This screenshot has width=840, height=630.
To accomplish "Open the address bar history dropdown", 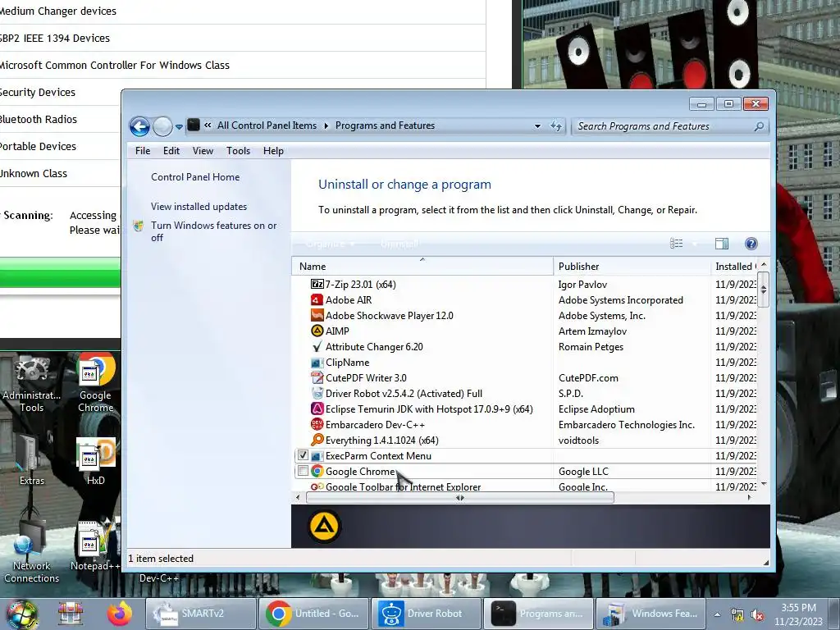I will [537, 126].
